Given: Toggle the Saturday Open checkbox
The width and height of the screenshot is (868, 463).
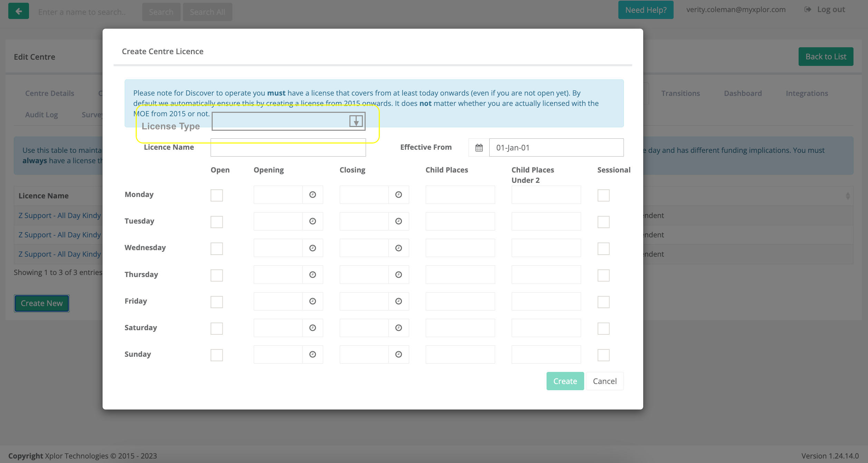Looking at the screenshot, I should pos(216,328).
